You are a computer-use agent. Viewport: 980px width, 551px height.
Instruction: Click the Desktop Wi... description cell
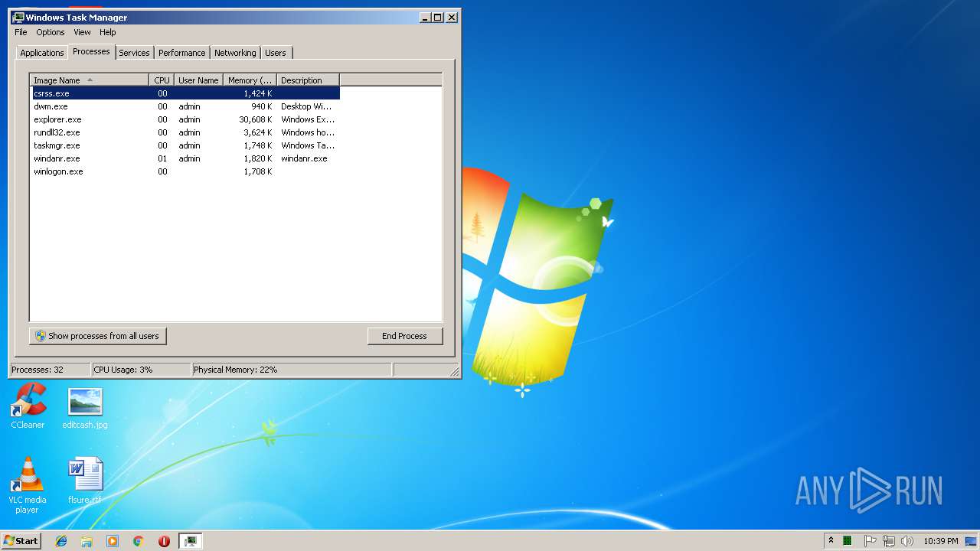306,106
